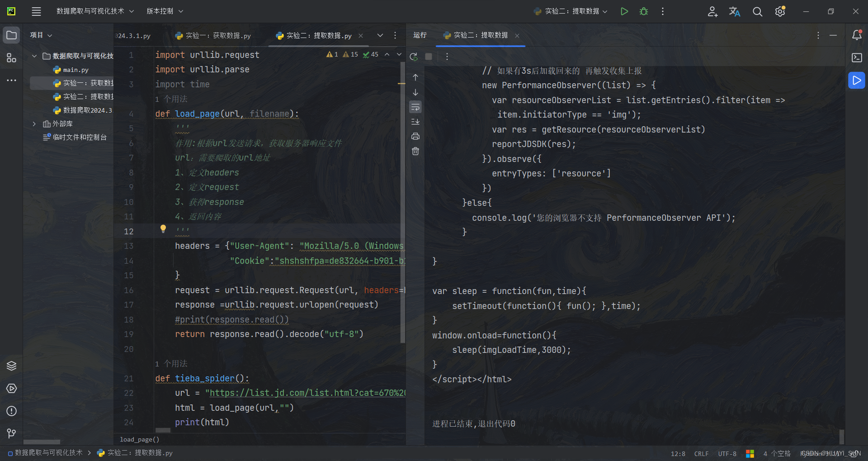Select 临时文件和控制台 in project tree

[75, 138]
